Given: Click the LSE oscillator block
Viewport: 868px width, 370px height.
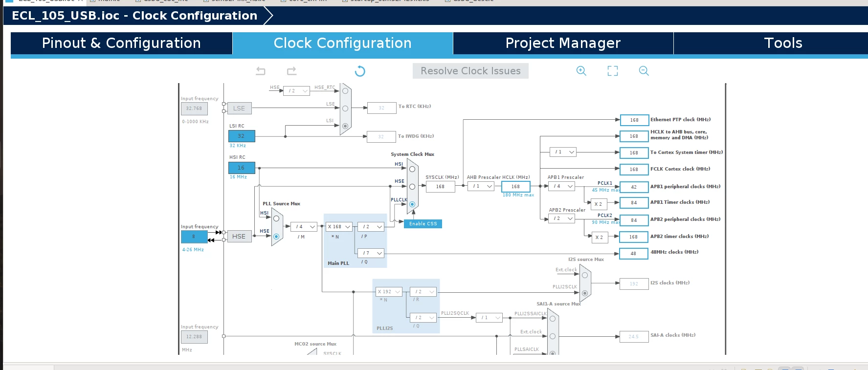Looking at the screenshot, I should coord(239,108).
